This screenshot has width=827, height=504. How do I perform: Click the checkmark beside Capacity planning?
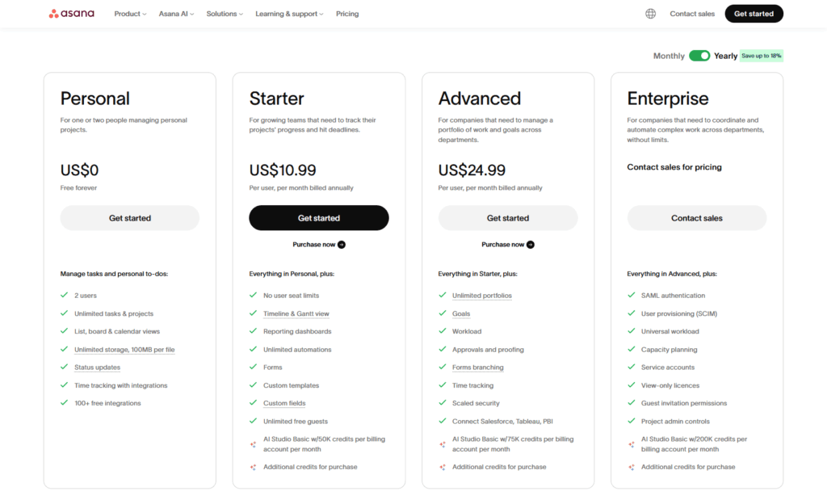point(632,349)
